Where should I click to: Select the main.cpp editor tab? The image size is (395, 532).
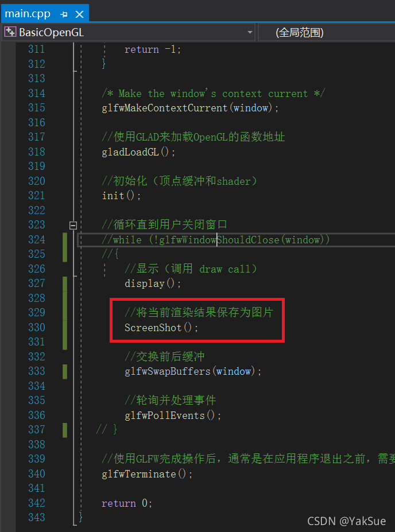coord(28,14)
